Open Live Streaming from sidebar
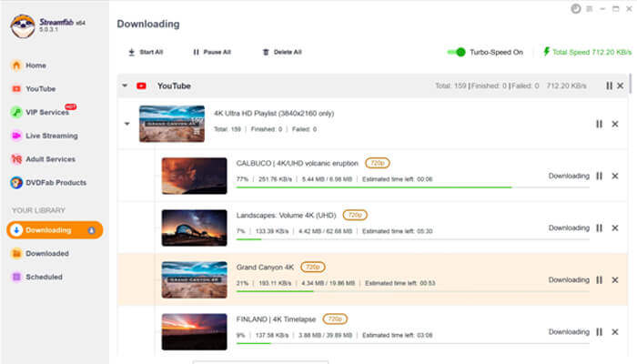The width and height of the screenshot is (637, 364). click(x=50, y=136)
